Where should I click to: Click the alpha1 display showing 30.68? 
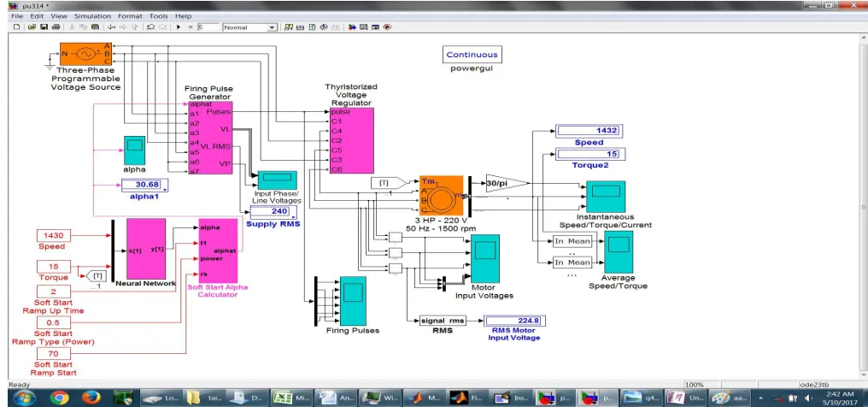[x=144, y=185]
